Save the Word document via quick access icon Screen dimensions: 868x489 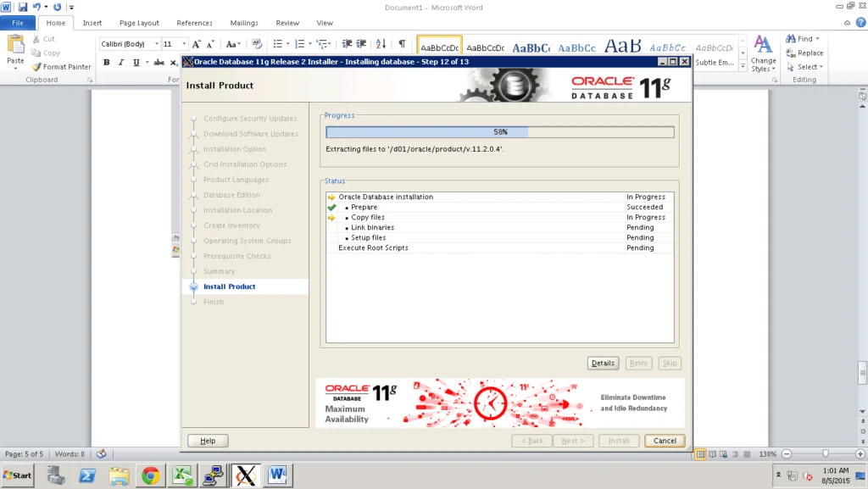tap(23, 7)
